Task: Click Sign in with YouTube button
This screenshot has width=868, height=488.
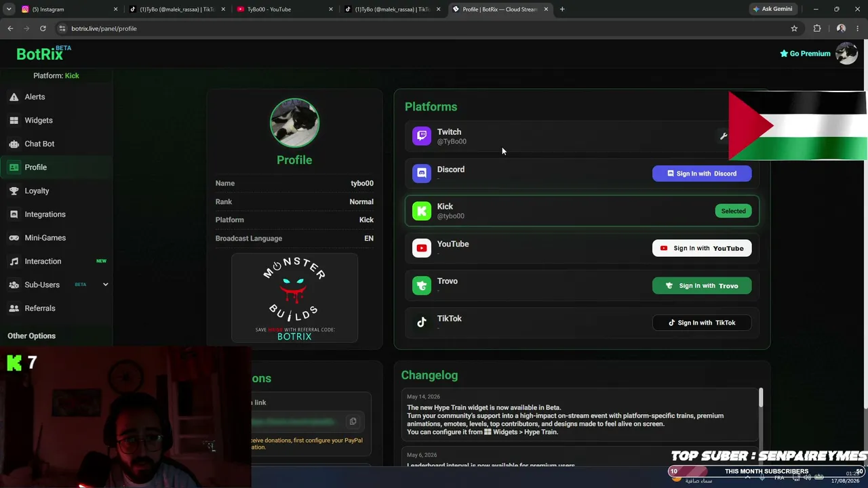Action: (702, 248)
